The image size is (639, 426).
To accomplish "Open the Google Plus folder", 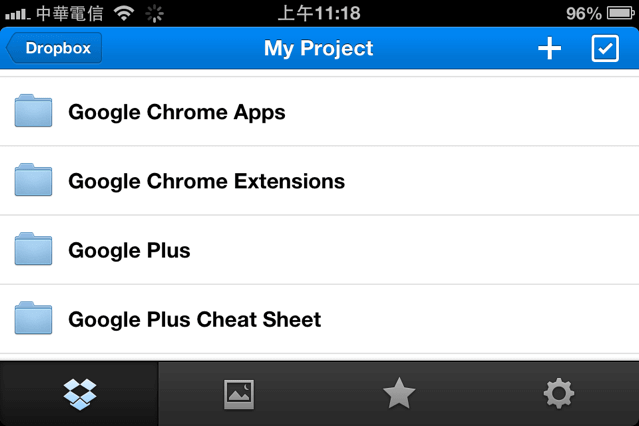I will (x=320, y=250).
